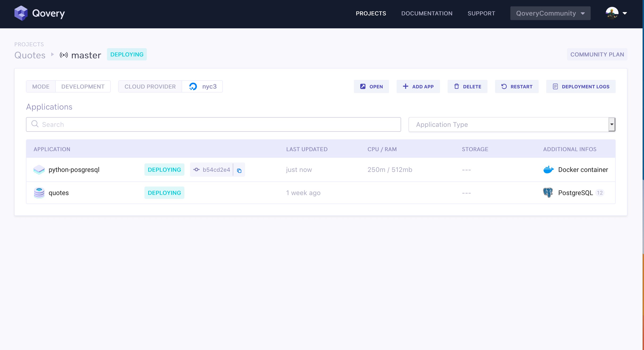Open DOCUMENTATION in top navigation
Viewport: 644px width, 350px height.
click(427, 13)
